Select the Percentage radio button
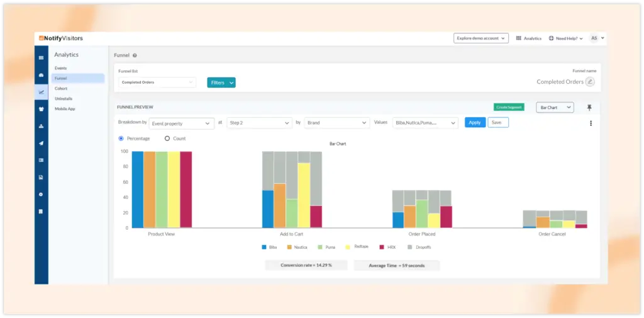The width and height of the screenshot is (644, 318). pyautogui.click(x=121, y=139)
